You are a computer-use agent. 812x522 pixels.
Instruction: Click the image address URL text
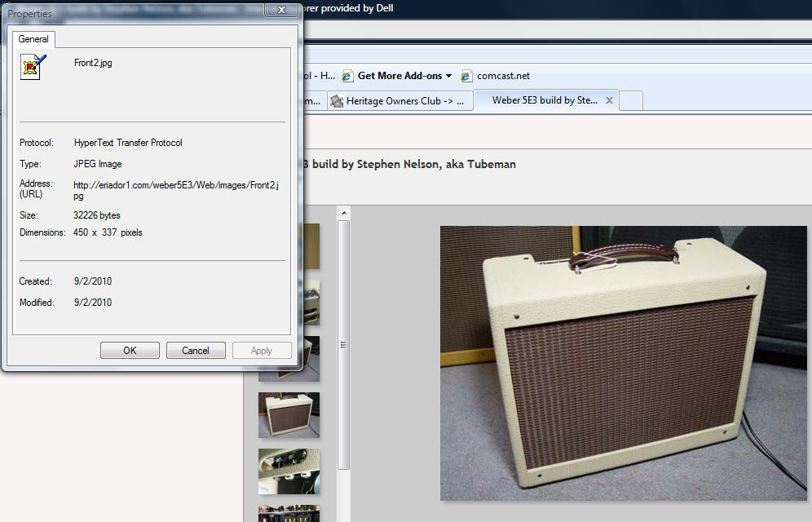[176, 190]
